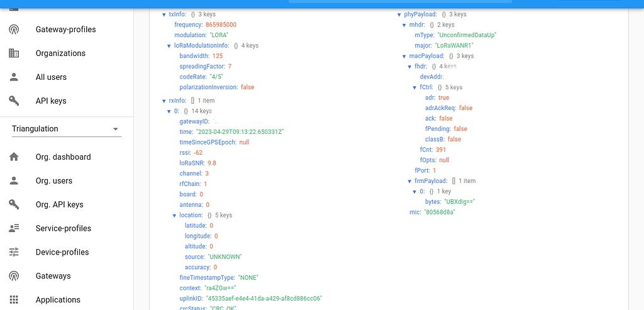
Task: Collapse the txInfo JSON node
Action: click(164, 14)
